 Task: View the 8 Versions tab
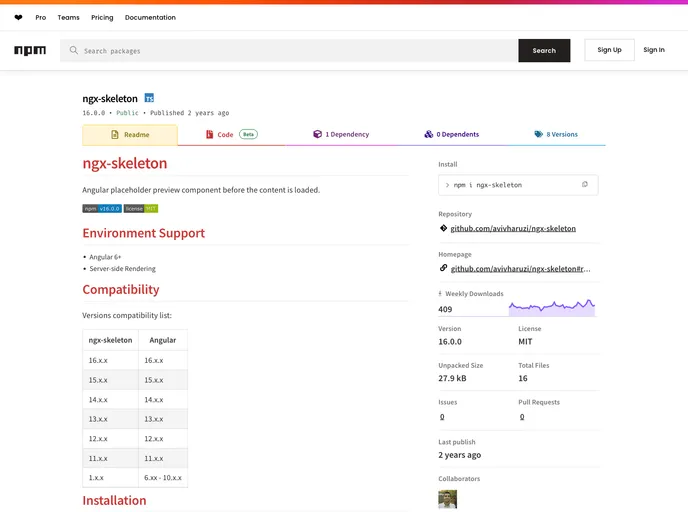point(556,134)
